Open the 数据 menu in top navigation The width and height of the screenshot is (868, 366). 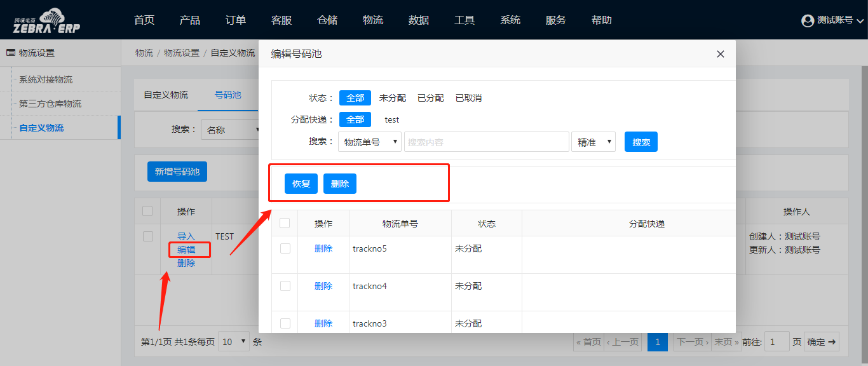pos(419,20)
